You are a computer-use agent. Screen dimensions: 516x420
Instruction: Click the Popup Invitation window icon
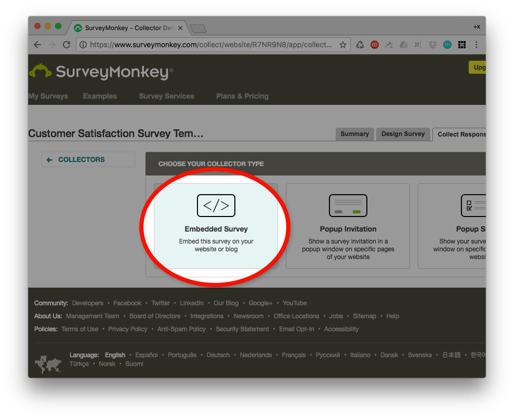pos(348,206)
